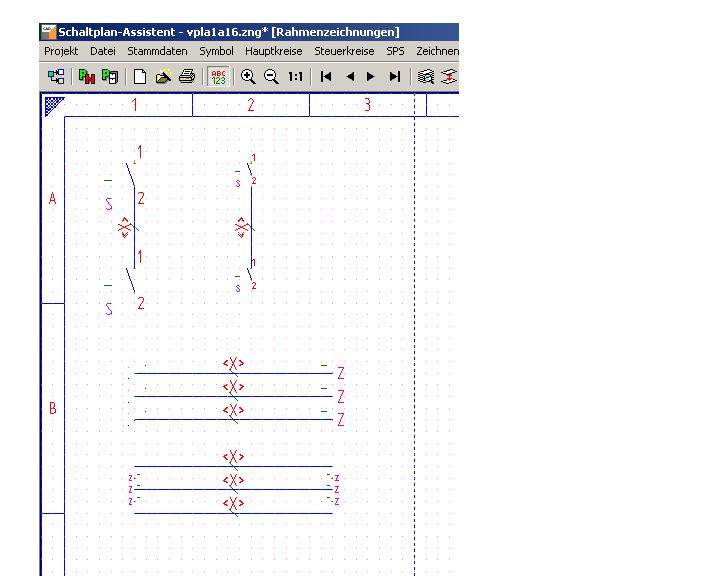The height and width of the screenshot is (576, 720).
Task: Reset zoom to 1:1
Action: click(x=295, y=76)
